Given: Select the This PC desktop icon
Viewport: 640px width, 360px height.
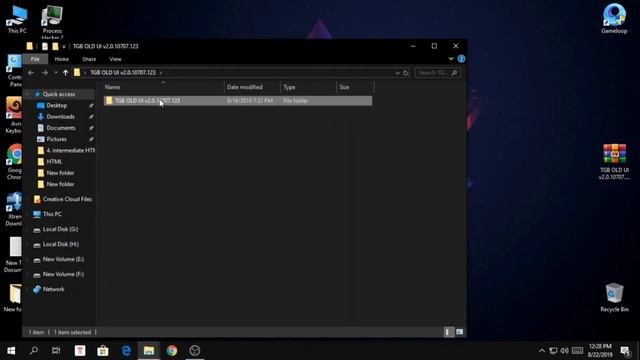Looking at the screenshot, I should 17,20.
